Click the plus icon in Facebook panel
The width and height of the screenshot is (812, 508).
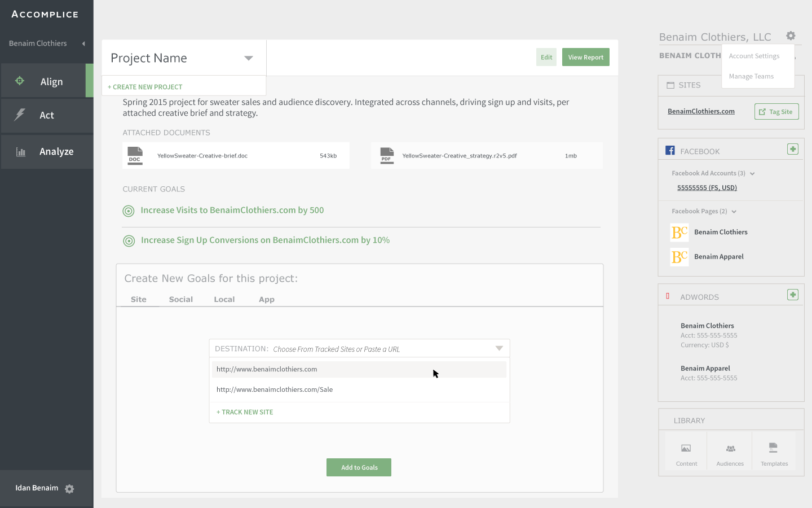tap(793, 149)
